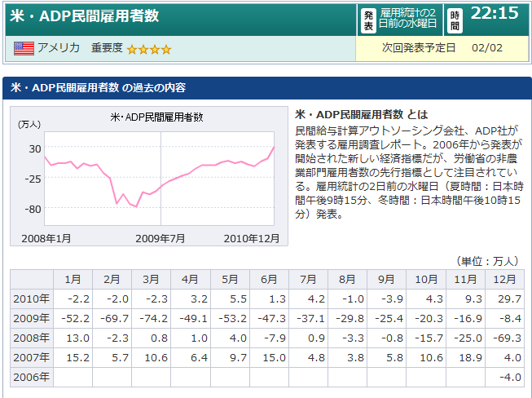Screen dimensions: 532x398
Task: Click the -80 y-axis label on chart
Action: 33,209
